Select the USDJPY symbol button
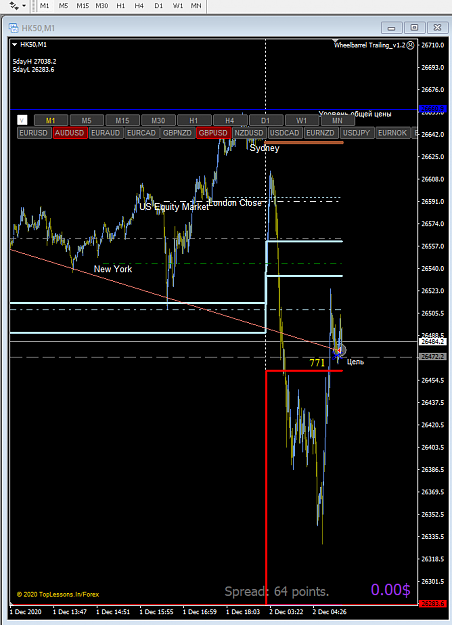The width and height of the screenshot is (452, 625). point(356,133)
